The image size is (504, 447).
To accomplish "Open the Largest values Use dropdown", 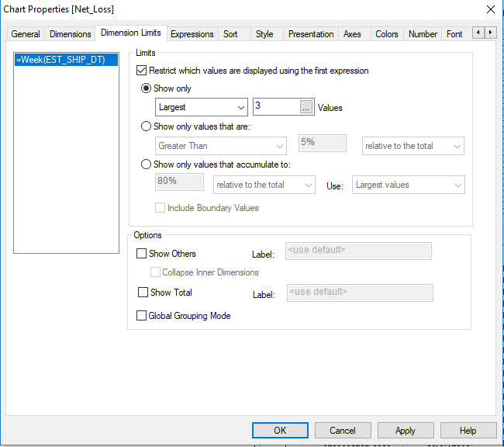I will tap(408, 185).
